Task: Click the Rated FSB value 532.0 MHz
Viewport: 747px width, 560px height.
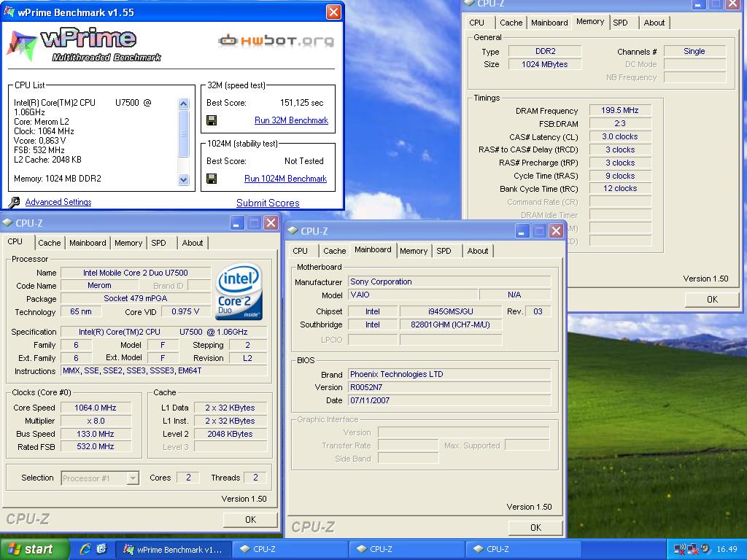Action: (x=96, y=447)
